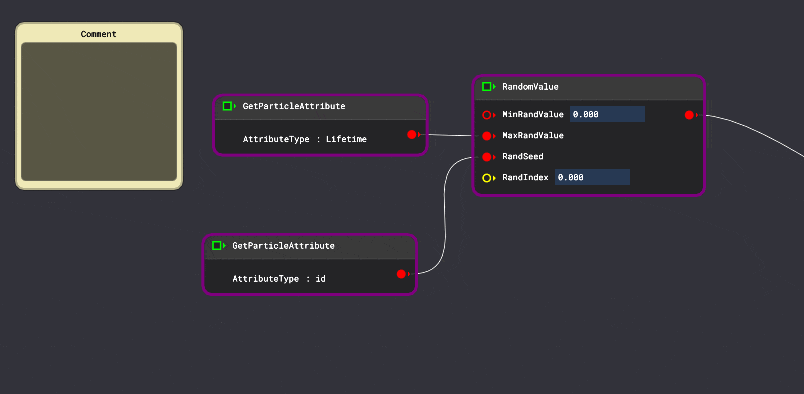Click the RandSeed label
This screenshot has height=394, width=804.
[522, 156]
